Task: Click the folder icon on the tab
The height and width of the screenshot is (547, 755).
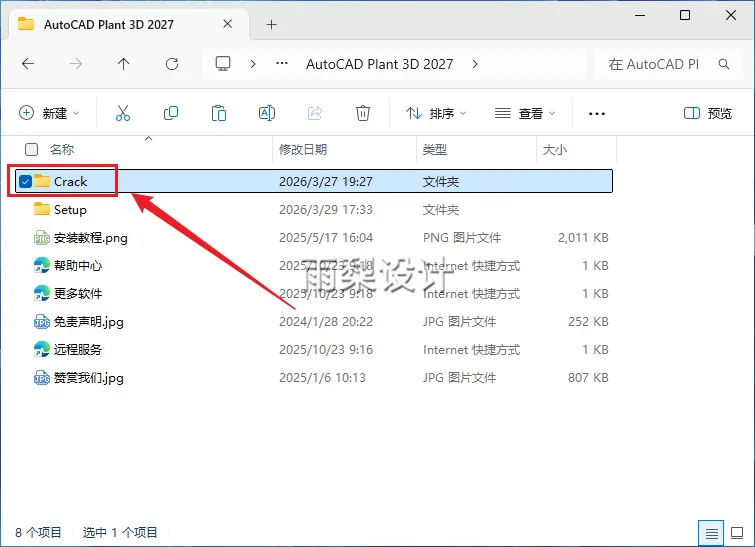Action: [26, 24]
